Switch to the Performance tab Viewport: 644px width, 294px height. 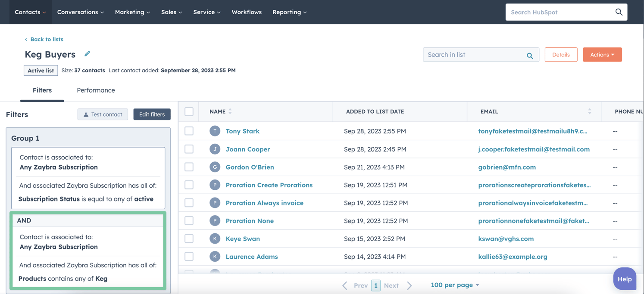tap(95, 90)
